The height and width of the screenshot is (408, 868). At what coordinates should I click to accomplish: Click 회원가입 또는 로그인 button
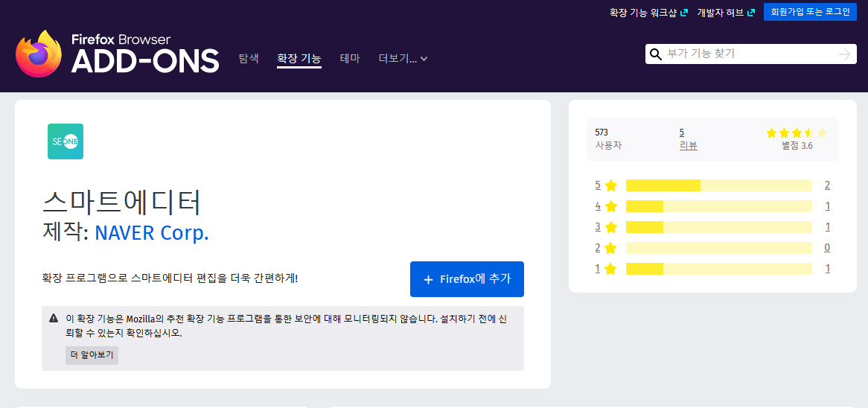[x=810, y=12]
